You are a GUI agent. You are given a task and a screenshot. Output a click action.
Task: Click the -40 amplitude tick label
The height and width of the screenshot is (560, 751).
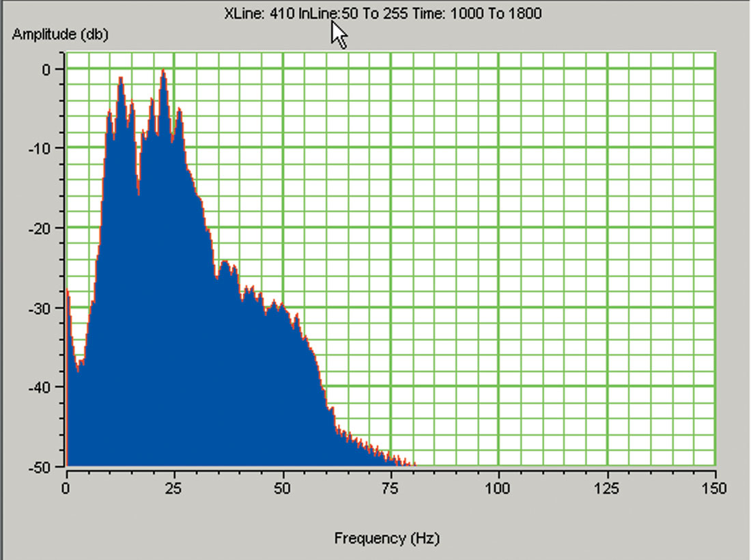pyautogui.click(x=40, y=387)
